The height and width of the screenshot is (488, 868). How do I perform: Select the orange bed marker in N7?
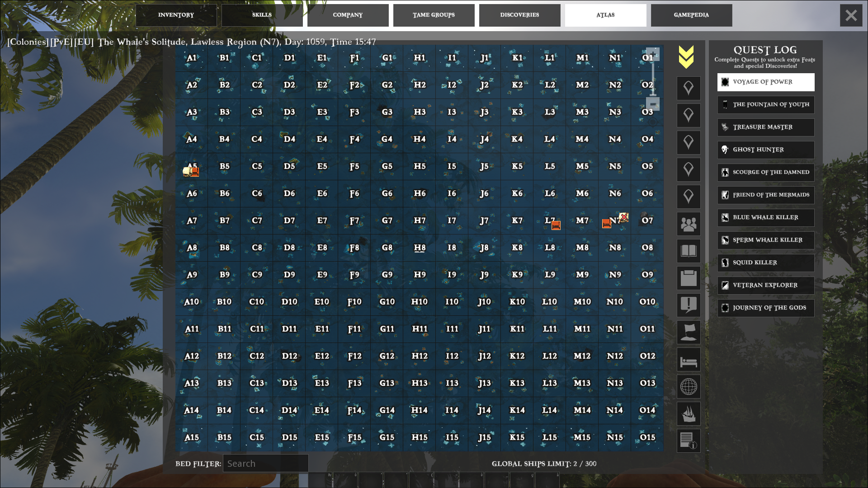[607, 224]
